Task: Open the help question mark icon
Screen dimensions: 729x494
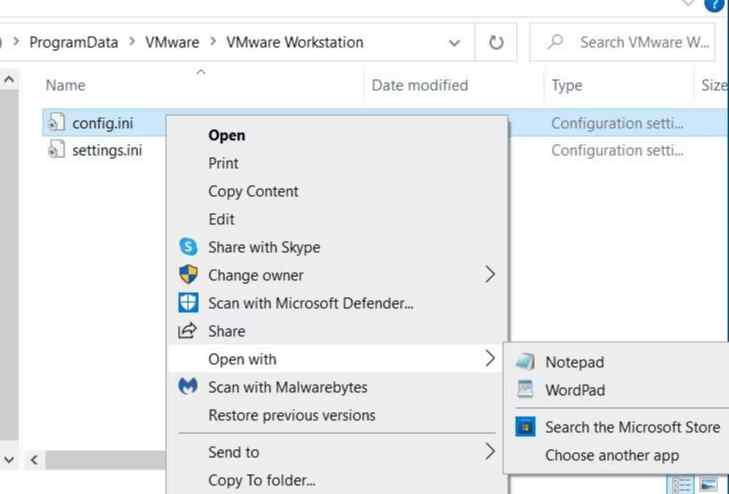Action: [x=715, y=5]
